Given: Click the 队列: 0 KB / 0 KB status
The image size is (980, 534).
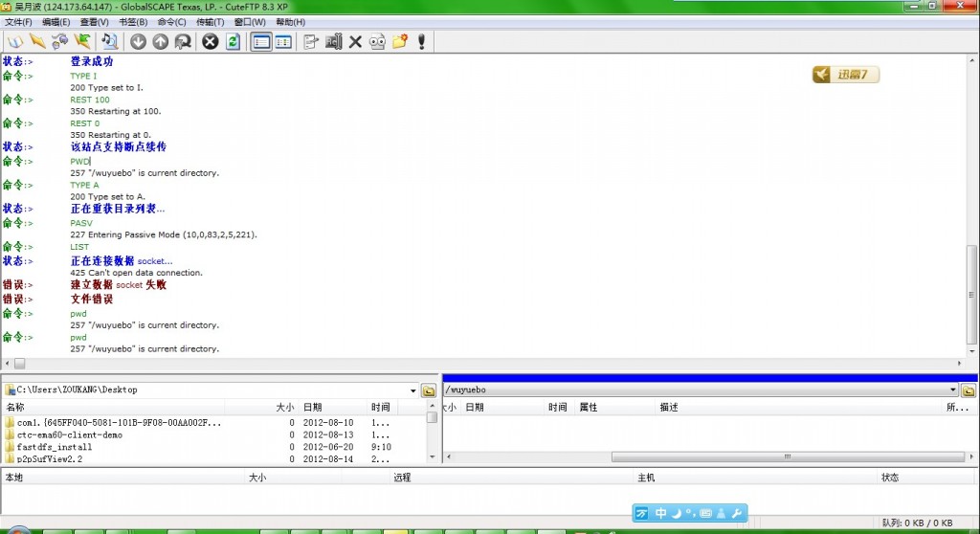Looking at the screenshot, I should pyautogui.click(x=918, y=523).
